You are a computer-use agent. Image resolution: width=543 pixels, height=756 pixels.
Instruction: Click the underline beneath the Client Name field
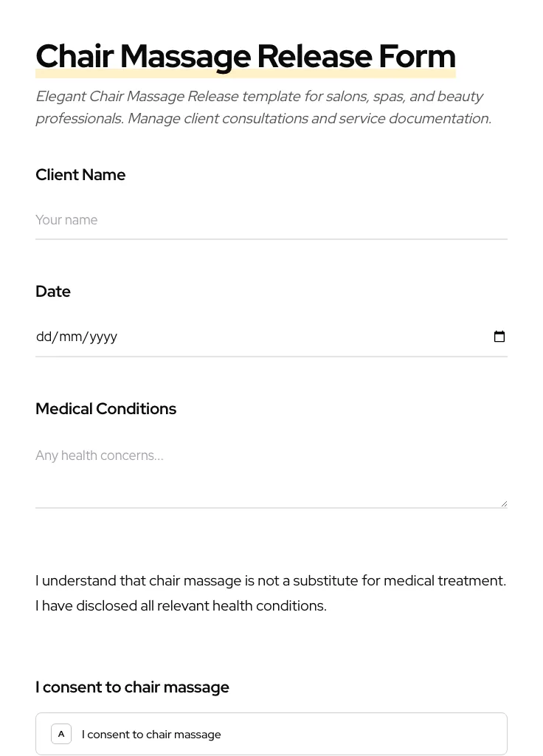point(271,239)
